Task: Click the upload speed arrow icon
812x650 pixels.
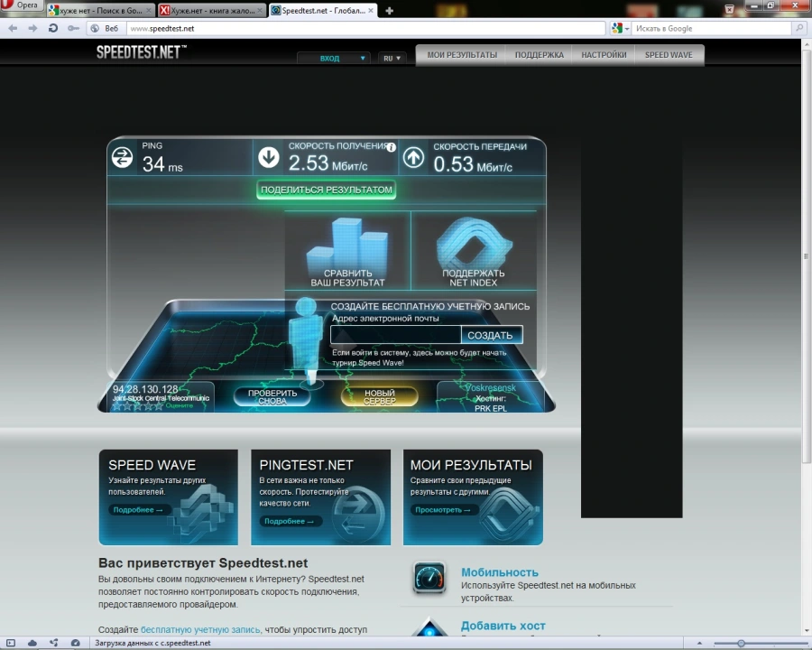Action: coord(413,158)
